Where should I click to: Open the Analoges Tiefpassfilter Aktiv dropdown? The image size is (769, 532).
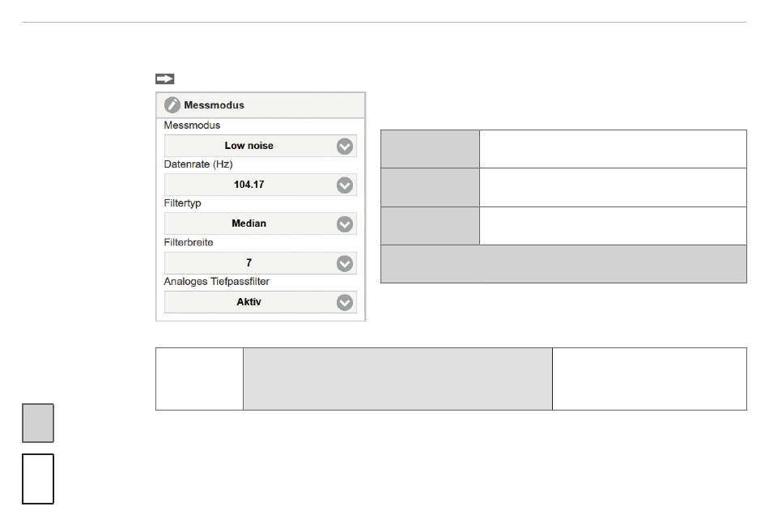(261, 302)
